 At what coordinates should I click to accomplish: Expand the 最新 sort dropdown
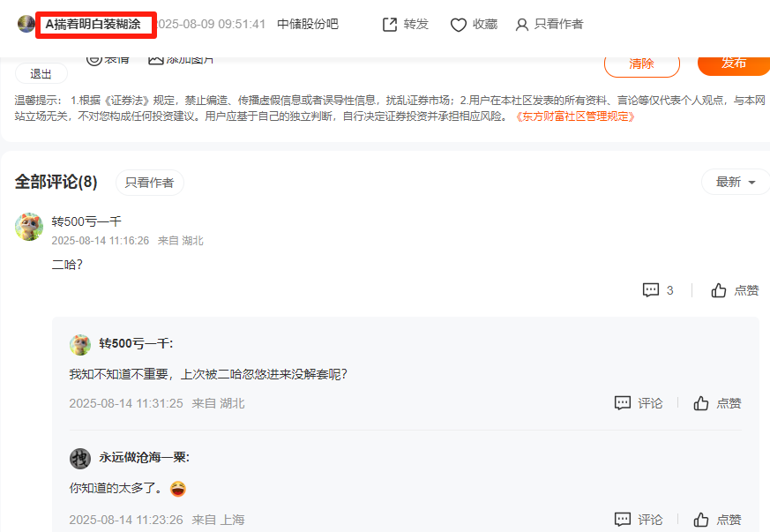click(x=735, y=183)
